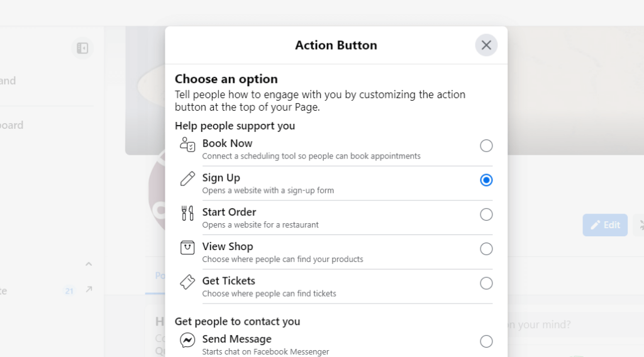The image size is (644, 357).
Task: Pick the Get Tickets radio option
Action: click(486, 283)
